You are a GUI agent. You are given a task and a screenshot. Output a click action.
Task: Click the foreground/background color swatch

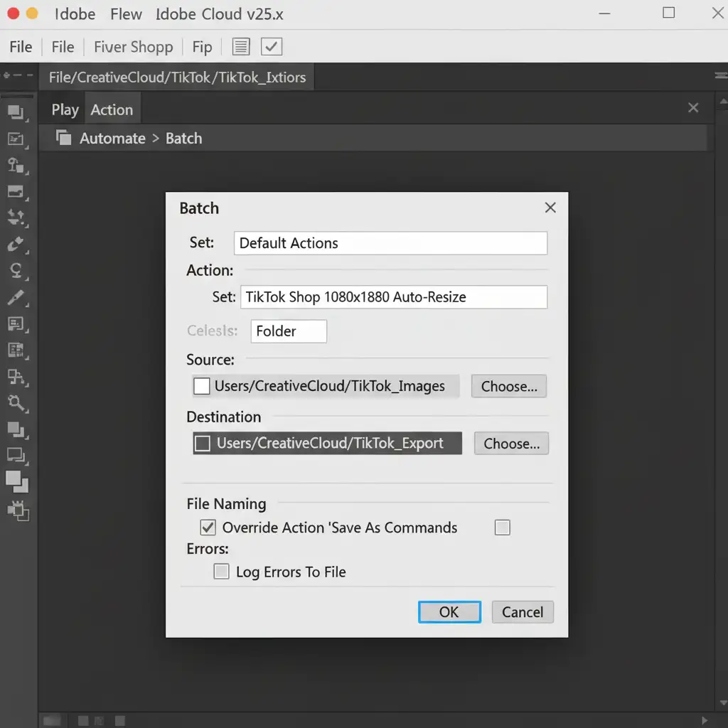click(x=17, y=481)
